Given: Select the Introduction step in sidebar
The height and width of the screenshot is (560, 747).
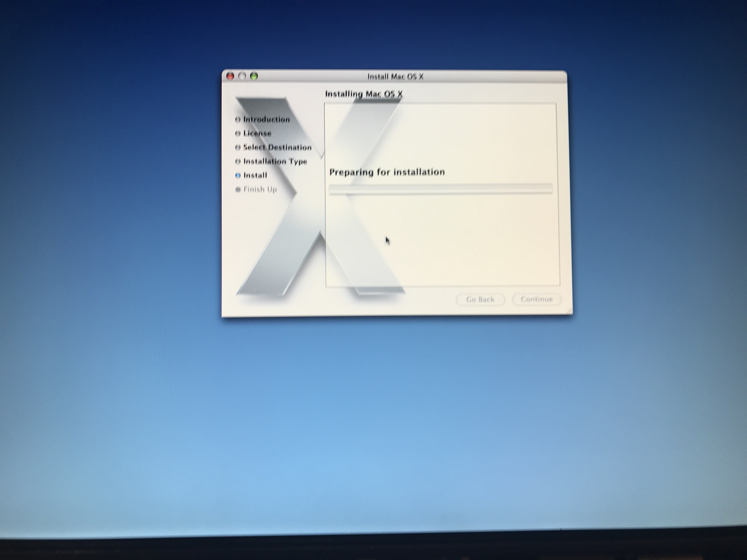Looking at the screenshot, I should pos(266,119).
